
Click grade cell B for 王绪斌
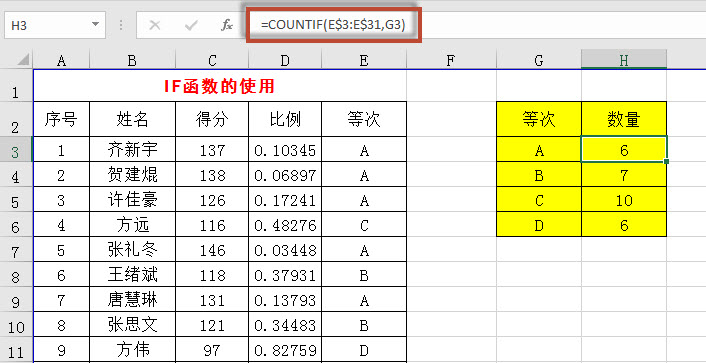[364, 275]
